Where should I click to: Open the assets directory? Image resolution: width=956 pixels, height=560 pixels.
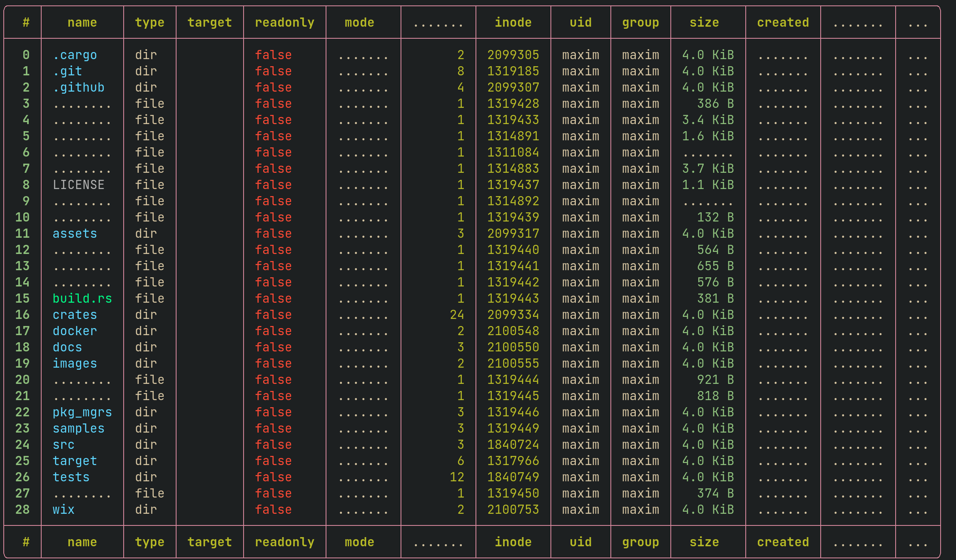75,234
